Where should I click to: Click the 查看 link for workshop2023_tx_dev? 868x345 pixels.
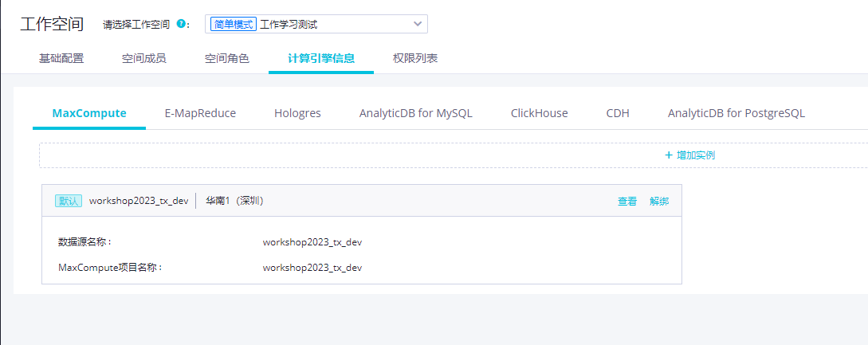627,202
